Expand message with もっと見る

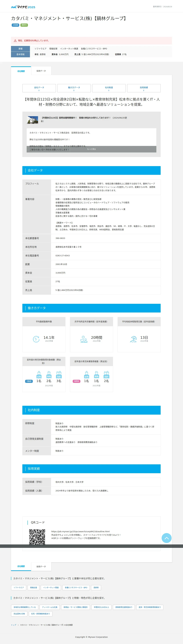[x=91, y=149]
